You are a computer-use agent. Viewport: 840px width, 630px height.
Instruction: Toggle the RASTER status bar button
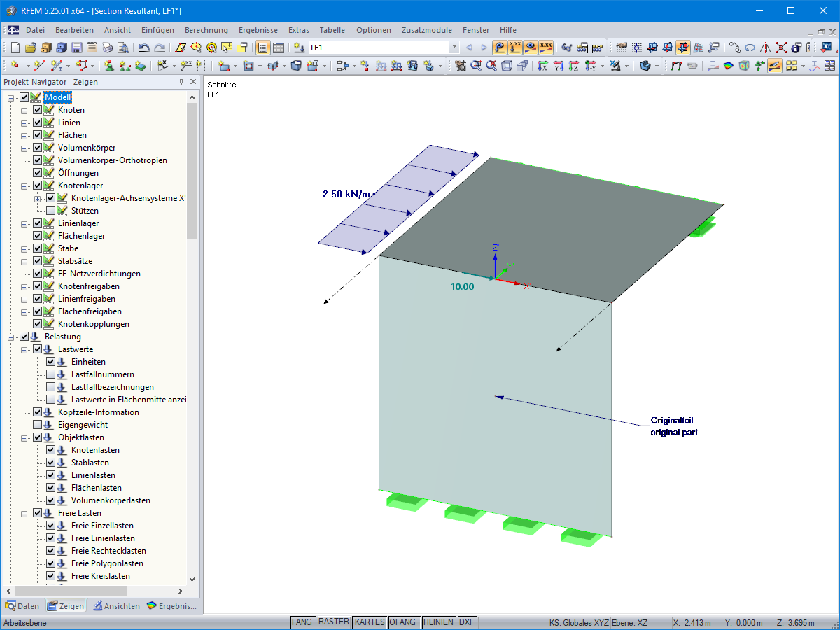(x=334, y=622)
